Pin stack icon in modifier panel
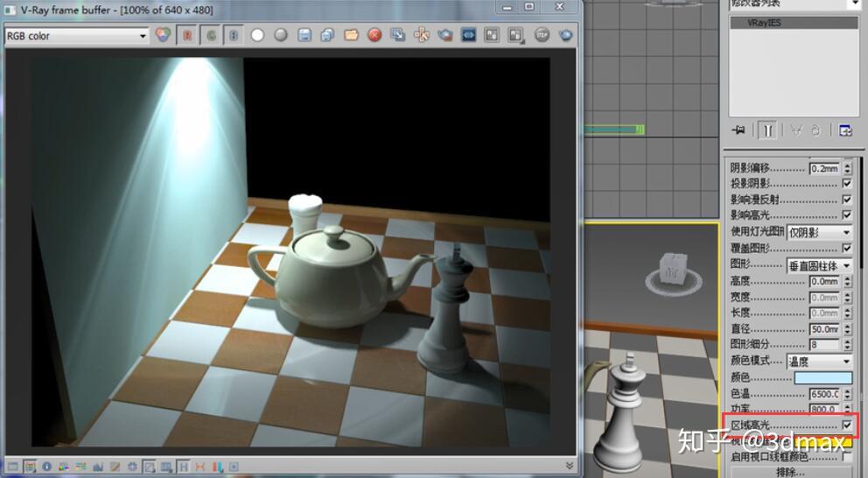Viewport: 868px width, 478px height. (x=738, y=130)
